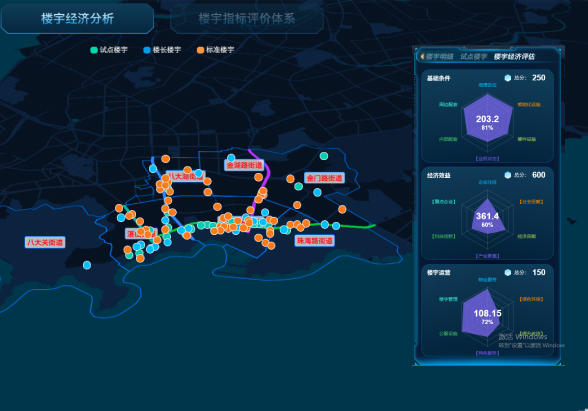
Task: Collapse panel using the orange left arrow
Action: tap(422, 57)
